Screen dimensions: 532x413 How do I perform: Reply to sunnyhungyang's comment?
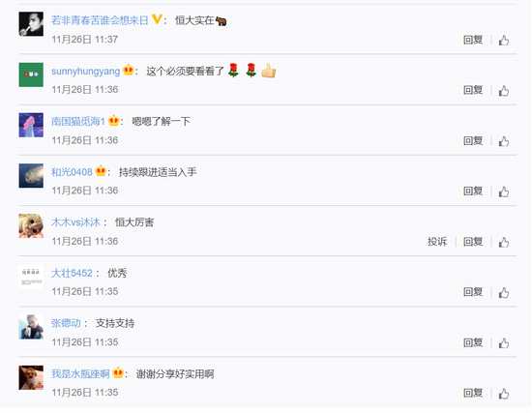click(x=473, y=90)
